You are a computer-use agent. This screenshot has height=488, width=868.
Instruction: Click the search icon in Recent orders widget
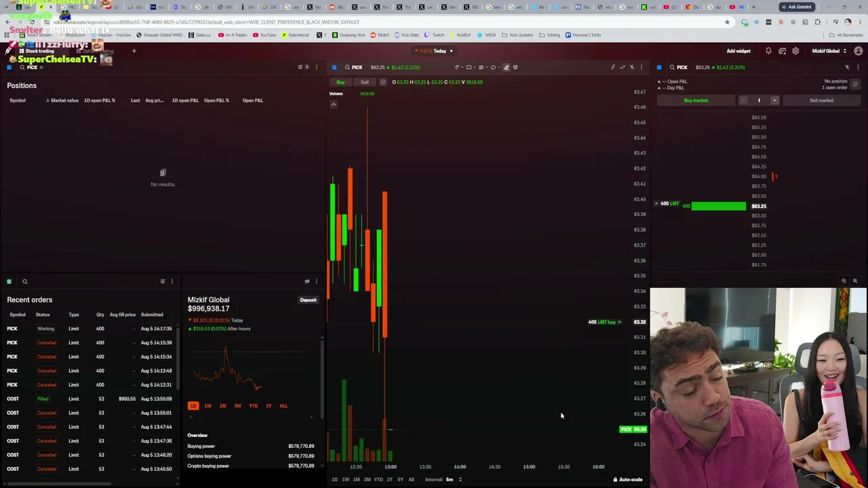(x=24, y=281)
